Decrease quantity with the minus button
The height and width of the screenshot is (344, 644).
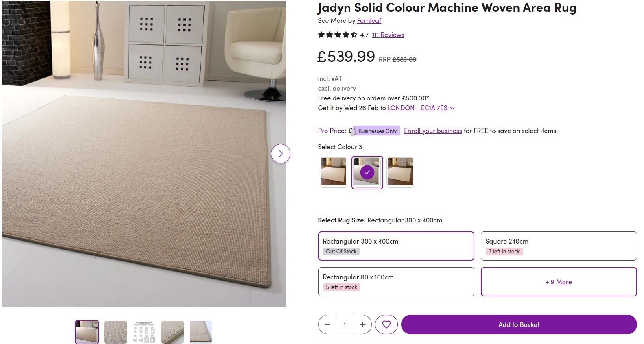click(327, 324)
